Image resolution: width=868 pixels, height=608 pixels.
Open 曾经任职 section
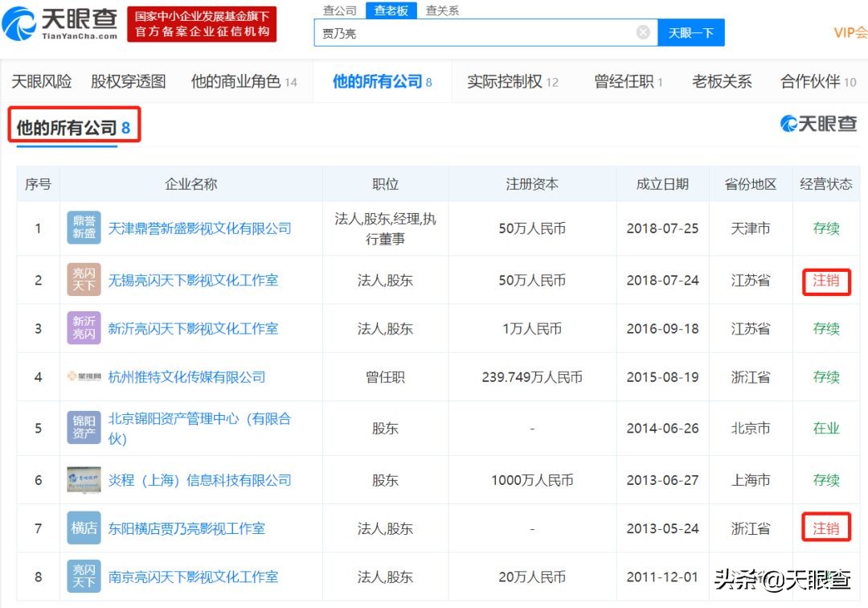coord(625,81)
